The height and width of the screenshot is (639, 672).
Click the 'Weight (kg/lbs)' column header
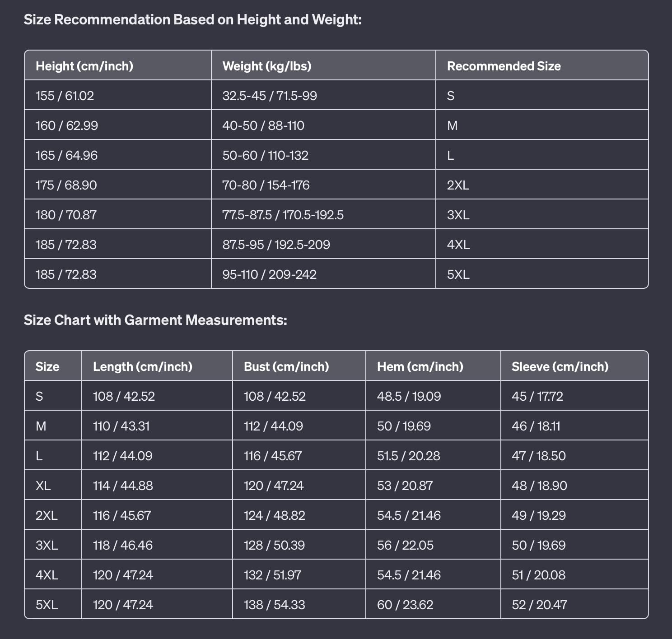(267, 66)
